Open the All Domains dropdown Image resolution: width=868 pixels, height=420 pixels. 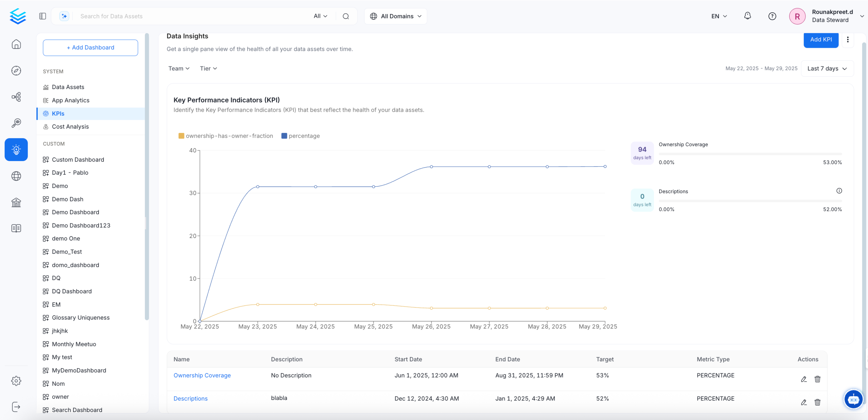395,16
